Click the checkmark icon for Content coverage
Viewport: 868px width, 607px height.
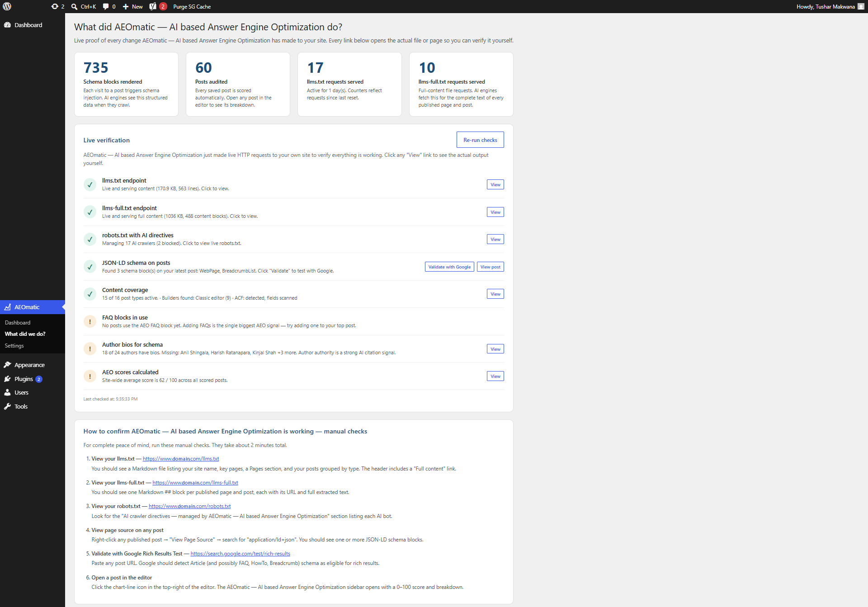90,294
